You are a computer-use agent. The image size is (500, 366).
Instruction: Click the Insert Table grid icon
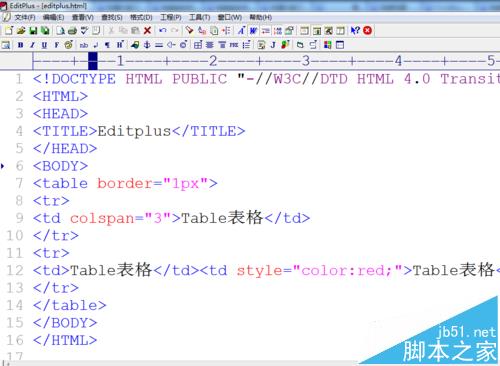(x=198, y=45)
